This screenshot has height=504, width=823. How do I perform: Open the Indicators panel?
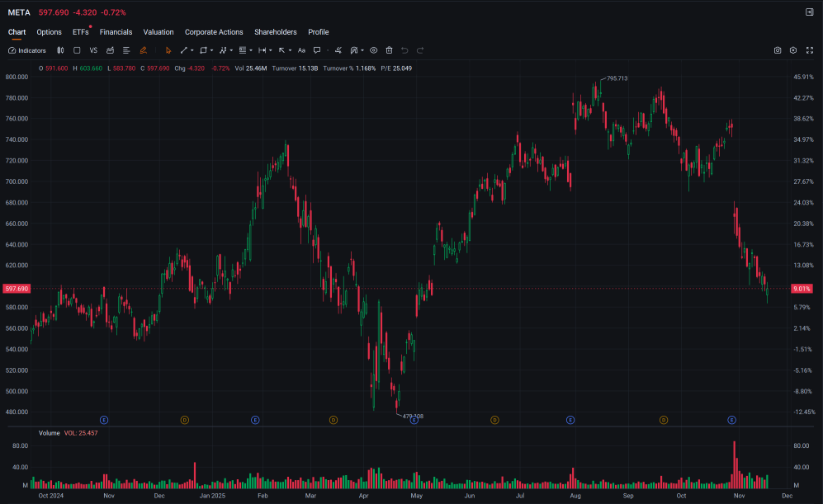[27, 50]
